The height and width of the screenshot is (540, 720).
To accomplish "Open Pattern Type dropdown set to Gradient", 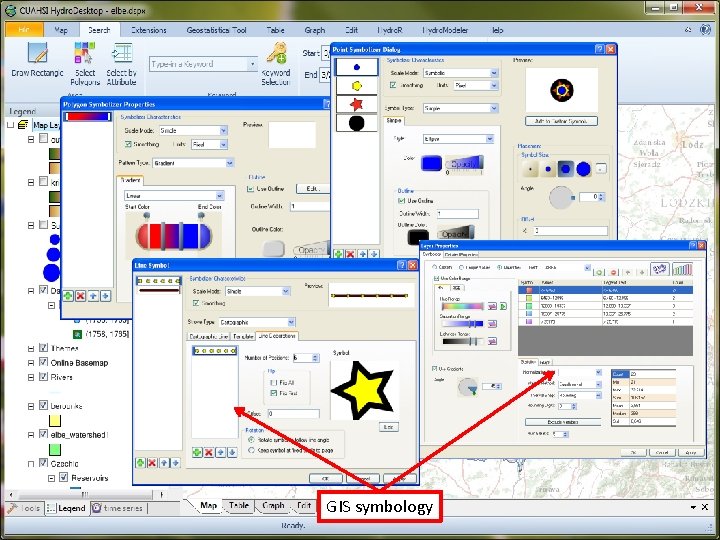I will [x=230, y=163].
